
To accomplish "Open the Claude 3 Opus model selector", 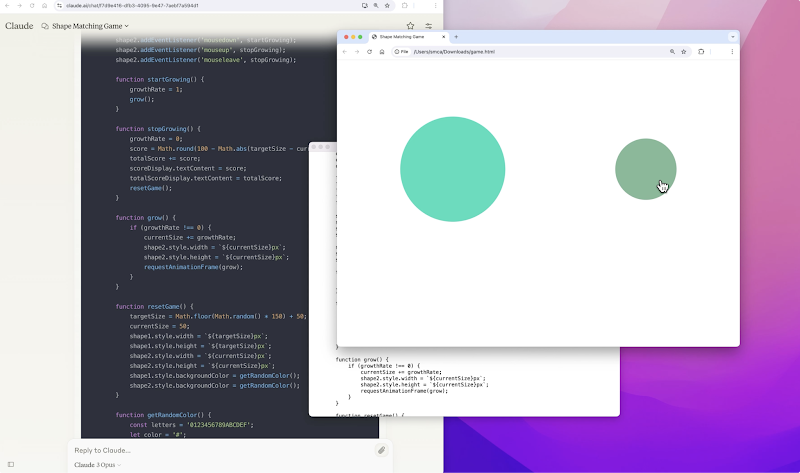I will click(x=97, y=465).
